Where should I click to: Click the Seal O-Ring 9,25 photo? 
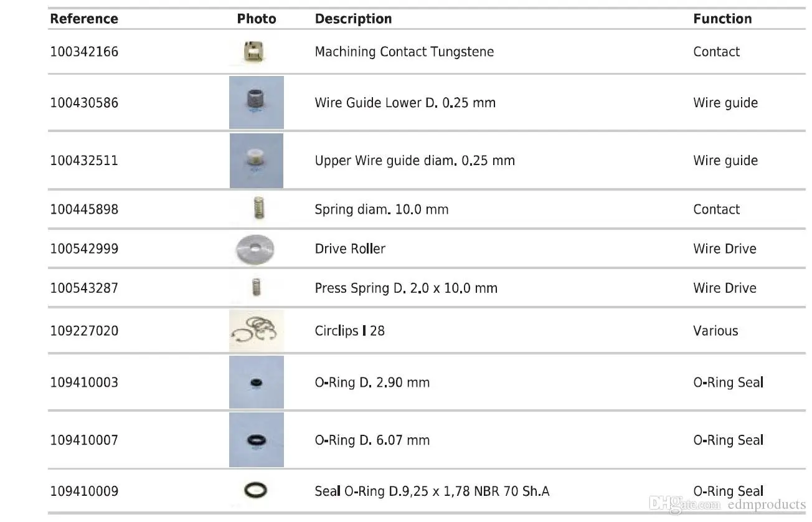(256, 491)
